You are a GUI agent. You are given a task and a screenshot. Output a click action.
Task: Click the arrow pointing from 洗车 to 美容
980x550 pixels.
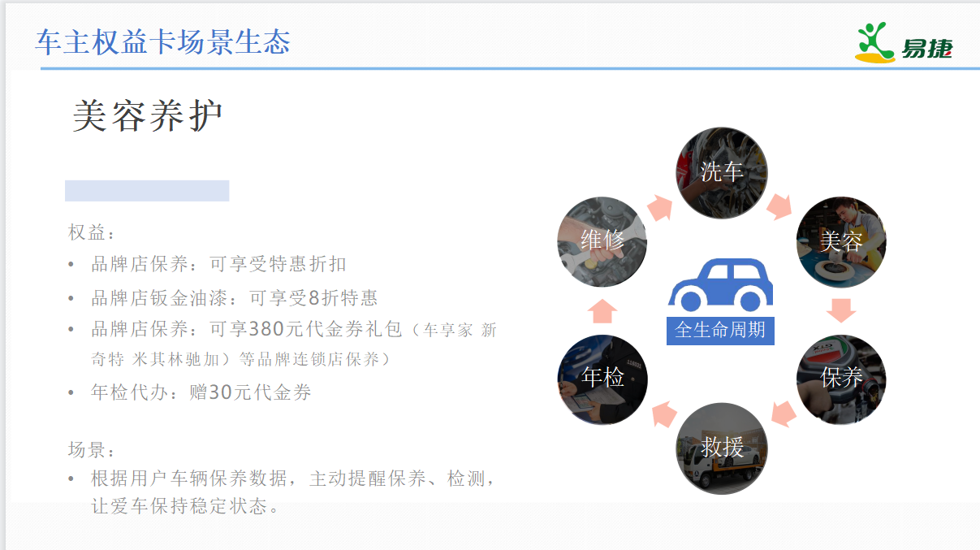779,206
